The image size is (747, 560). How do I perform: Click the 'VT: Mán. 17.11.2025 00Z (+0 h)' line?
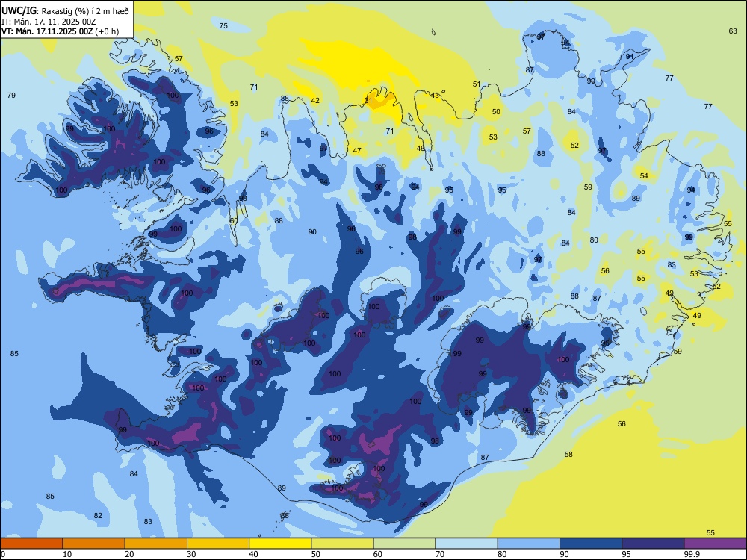pyautogui.click(x=60, y=31)
